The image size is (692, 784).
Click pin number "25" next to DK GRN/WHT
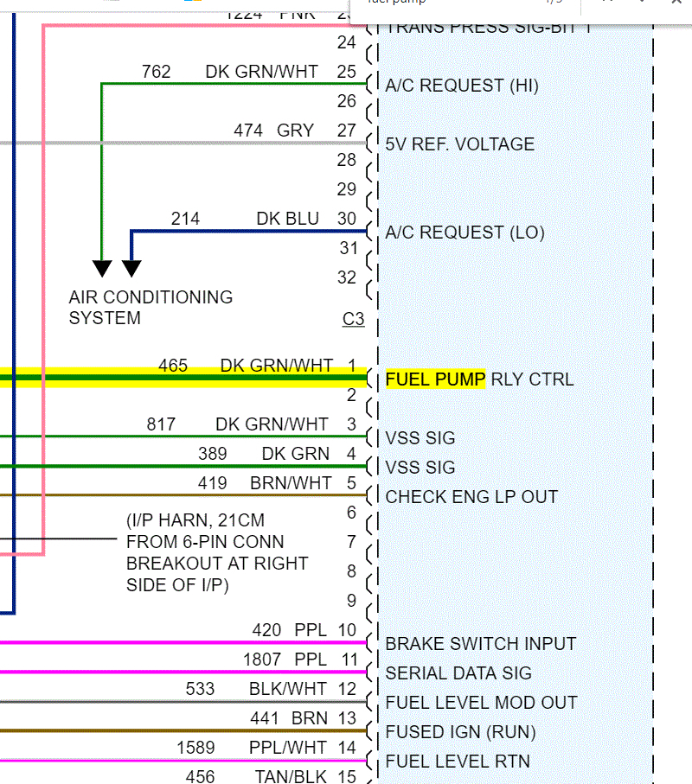(x=346, y=72)
